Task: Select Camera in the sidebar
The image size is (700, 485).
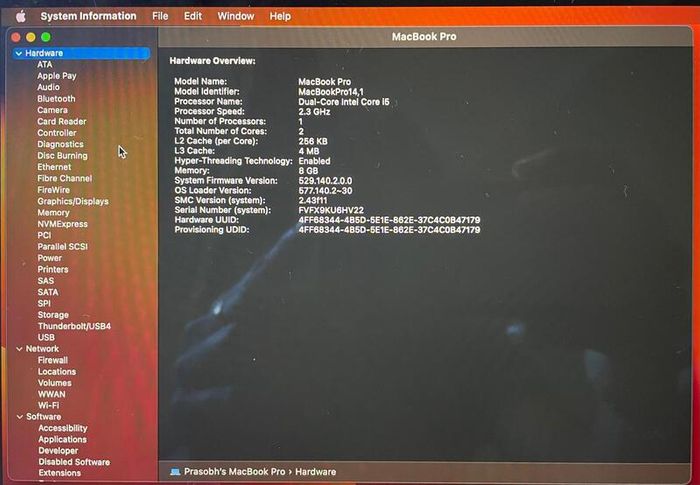Action: pos(52,110)
